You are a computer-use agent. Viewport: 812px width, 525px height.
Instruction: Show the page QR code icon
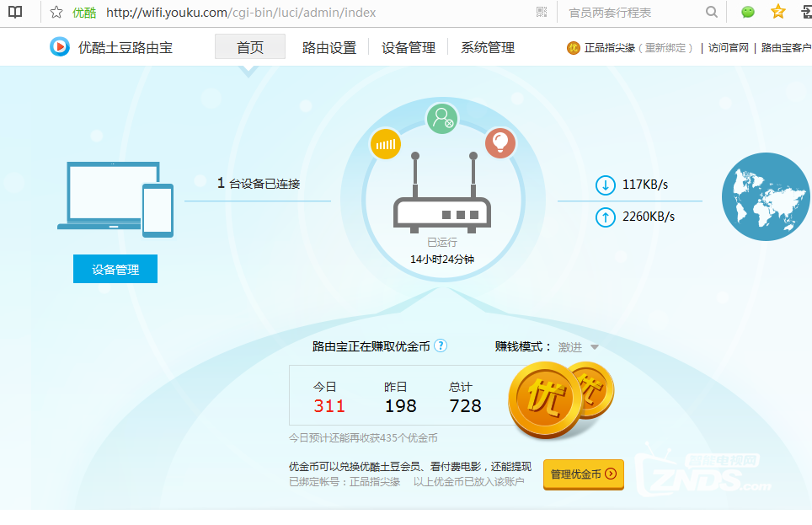542,13
